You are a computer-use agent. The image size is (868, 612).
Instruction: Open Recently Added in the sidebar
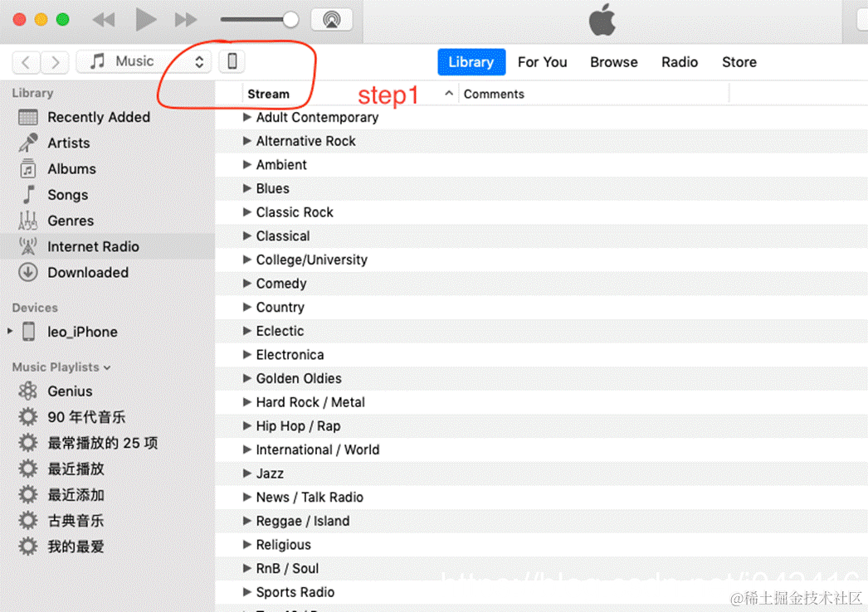(x=107, y=117)
